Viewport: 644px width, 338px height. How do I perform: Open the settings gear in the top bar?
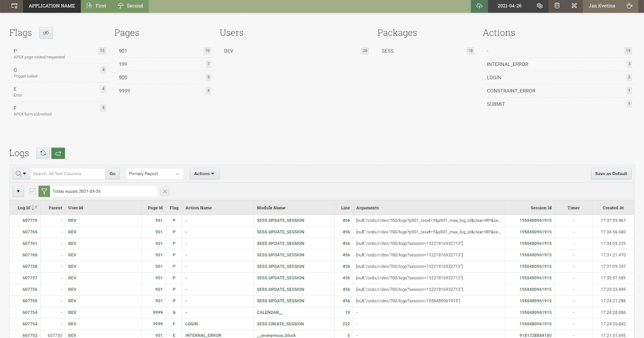[x=539, y=6]
